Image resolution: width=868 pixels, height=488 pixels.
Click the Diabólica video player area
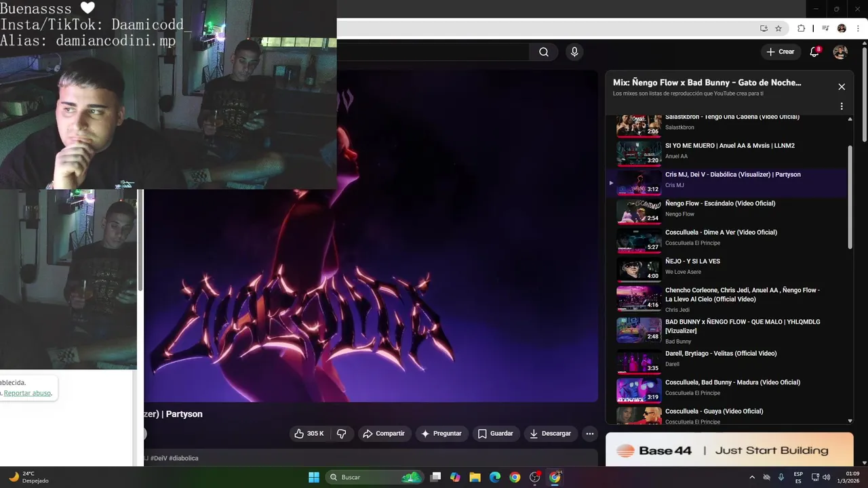pos(371,236)
